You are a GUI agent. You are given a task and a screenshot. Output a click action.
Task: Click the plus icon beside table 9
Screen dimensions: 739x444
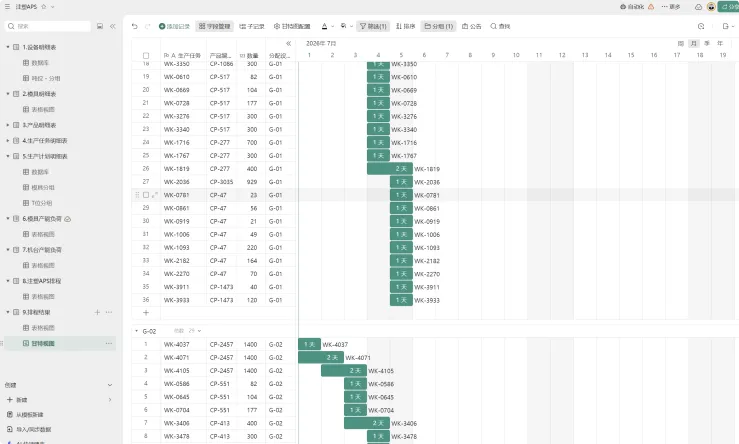[x=97, y=312]
